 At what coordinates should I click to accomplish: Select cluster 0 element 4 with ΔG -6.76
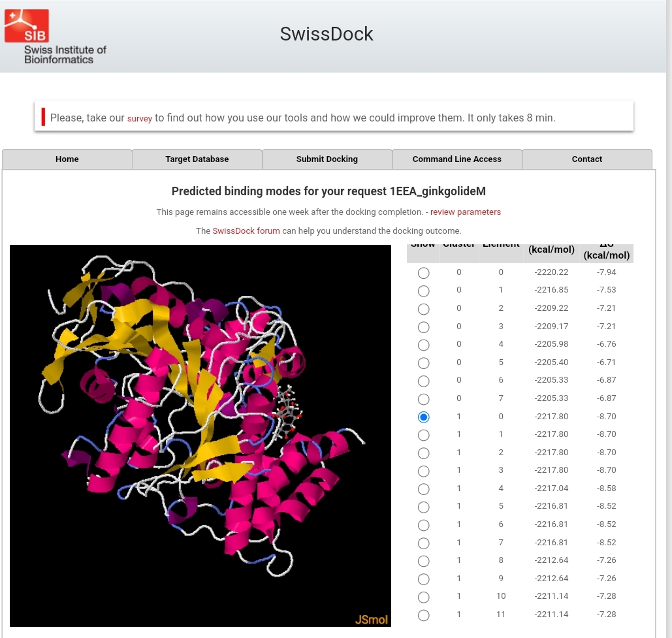[424, 345]
